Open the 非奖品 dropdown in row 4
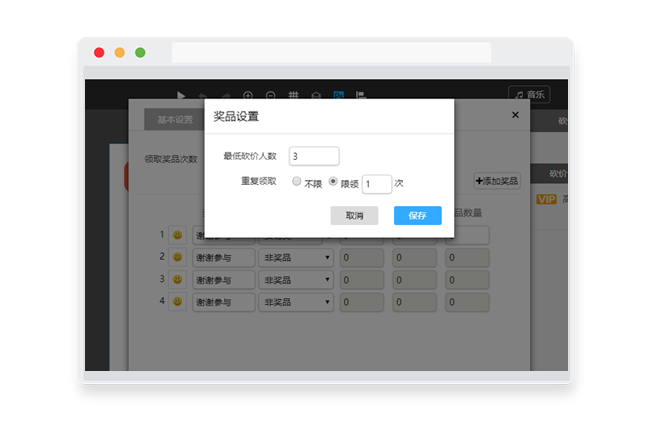This screenshot has height=430, width=660. tap(296, 302)
